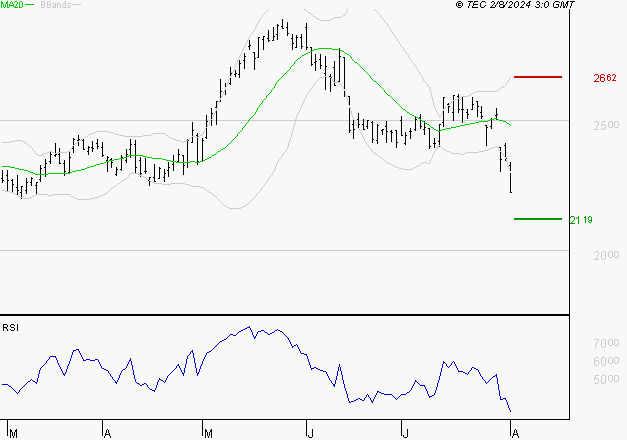The image size is (627, 440).
Task: Click the last A month axis label
Action: pos(515,434)
